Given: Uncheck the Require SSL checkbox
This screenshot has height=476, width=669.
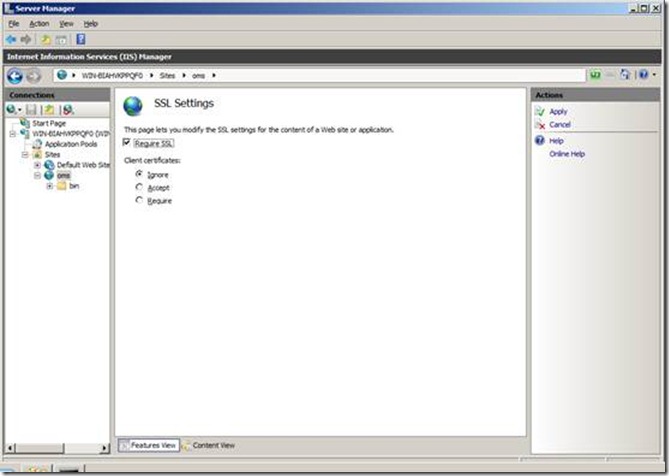Looking at the screenshot, I should pyautogui.click(x=127, y=142).
